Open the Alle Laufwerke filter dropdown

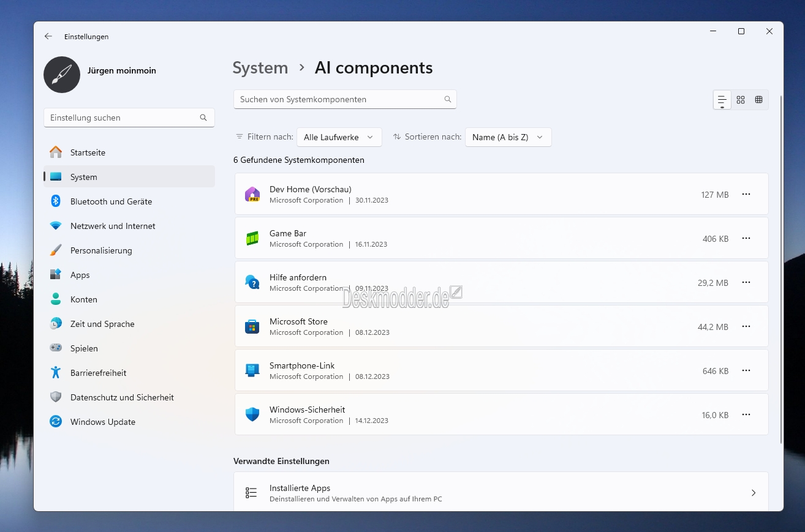click(x=339, y=137)
